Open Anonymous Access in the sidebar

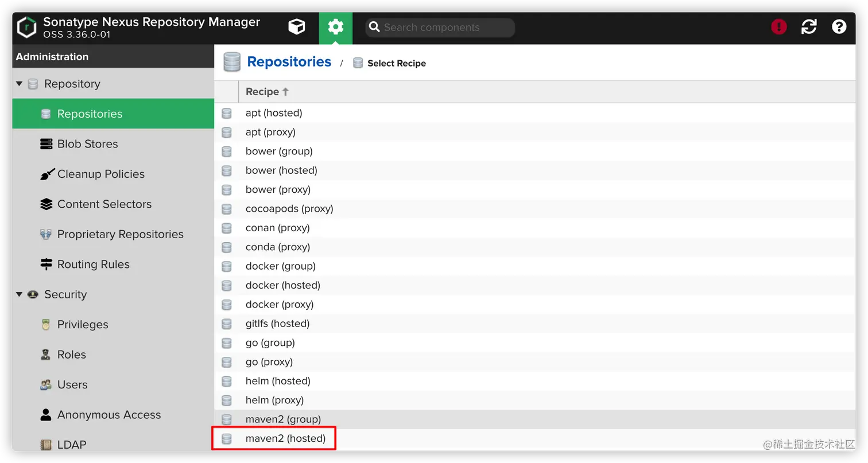[113, 415]
